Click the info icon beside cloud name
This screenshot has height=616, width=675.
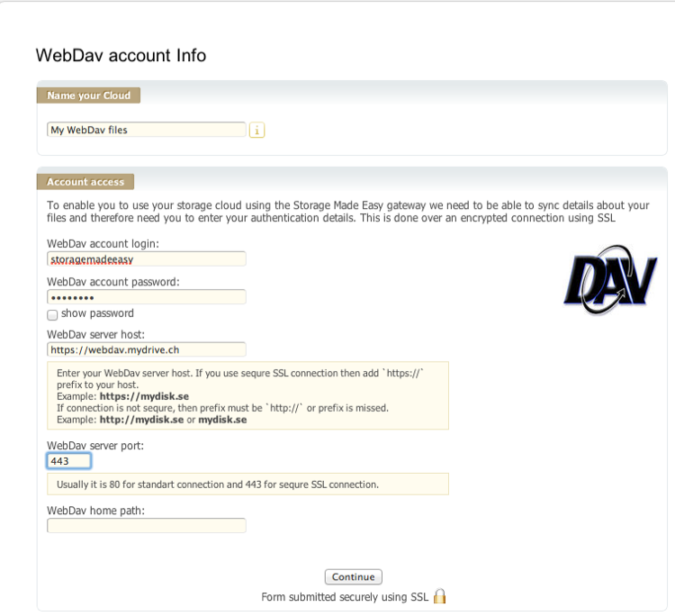coord(256,130)
